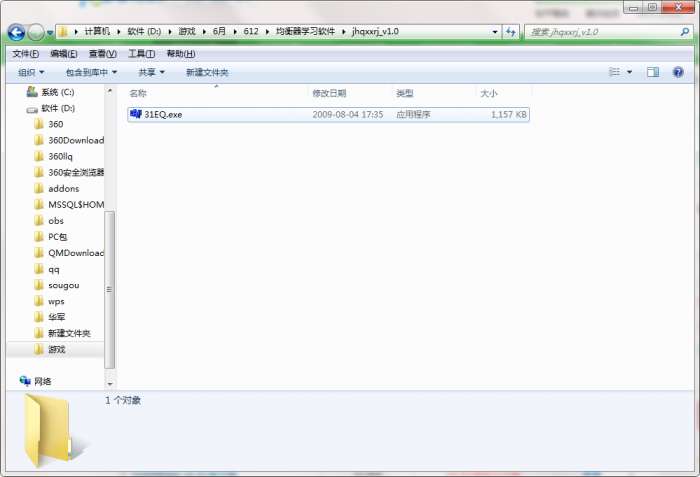Select 计算机 in the address breadcrumb
Viewport: 700px width, 477px height.
tap(97, 31)
